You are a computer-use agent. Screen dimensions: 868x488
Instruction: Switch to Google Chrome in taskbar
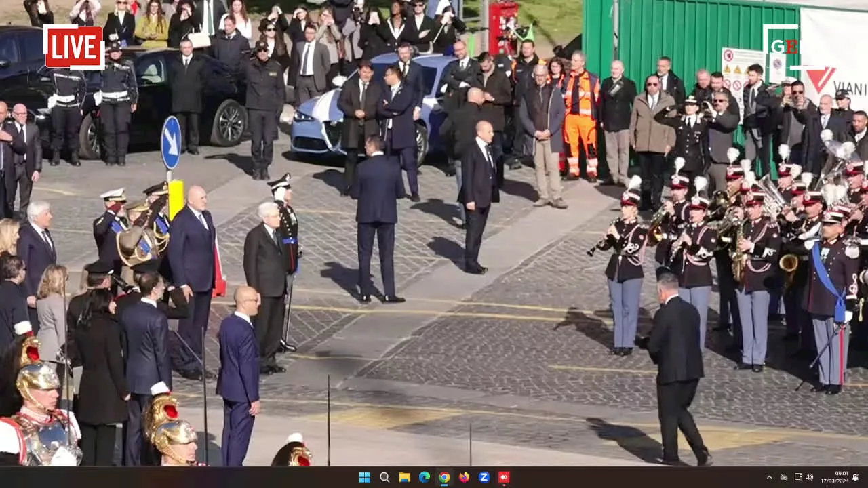(444, 477)
